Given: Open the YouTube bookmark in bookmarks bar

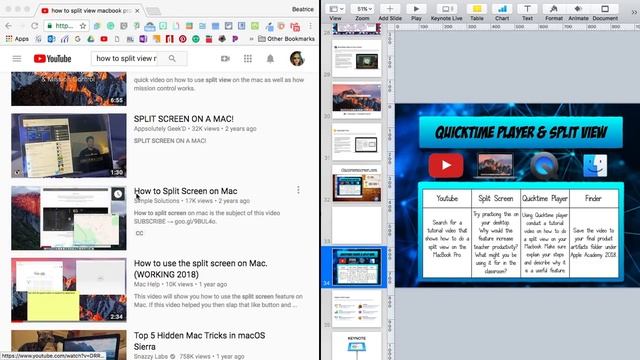Looking at the screenshot, I should [104, 39].
